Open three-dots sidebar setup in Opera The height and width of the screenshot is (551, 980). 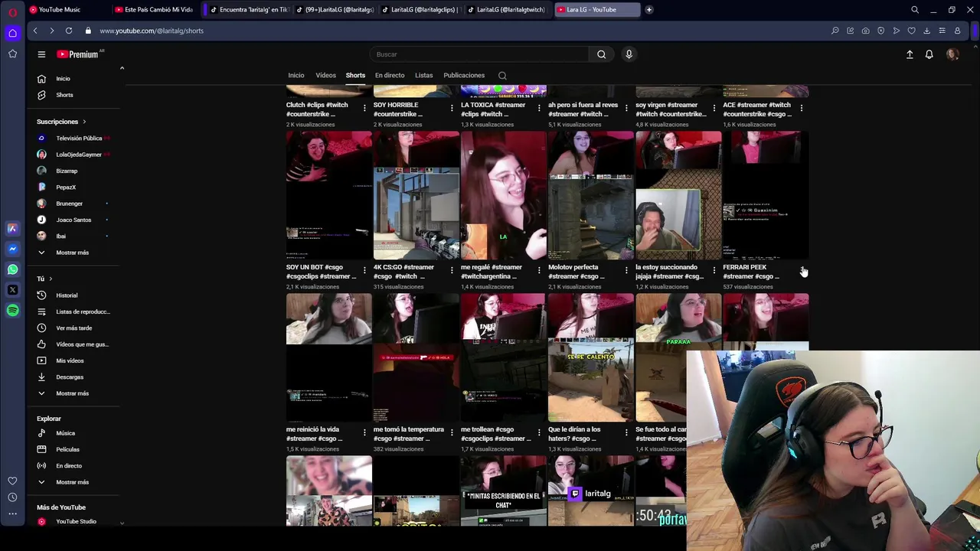pos(12,515)
